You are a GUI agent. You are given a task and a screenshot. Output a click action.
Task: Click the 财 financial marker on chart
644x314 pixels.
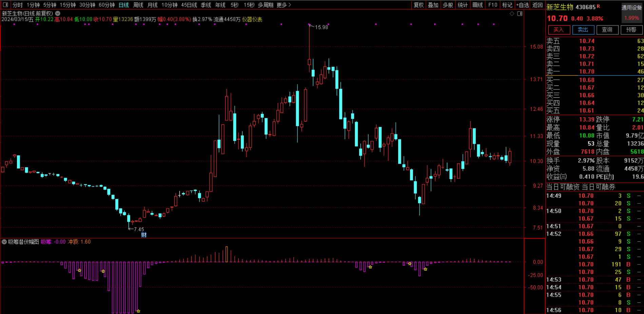[144, 235]
